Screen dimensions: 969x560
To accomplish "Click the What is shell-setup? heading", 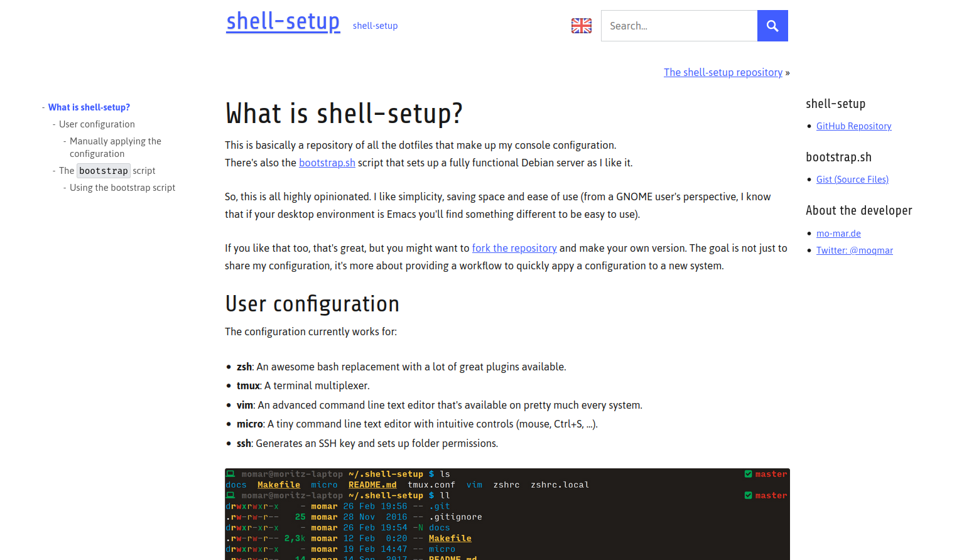I will pyautogui.click(x=344, y=114).
